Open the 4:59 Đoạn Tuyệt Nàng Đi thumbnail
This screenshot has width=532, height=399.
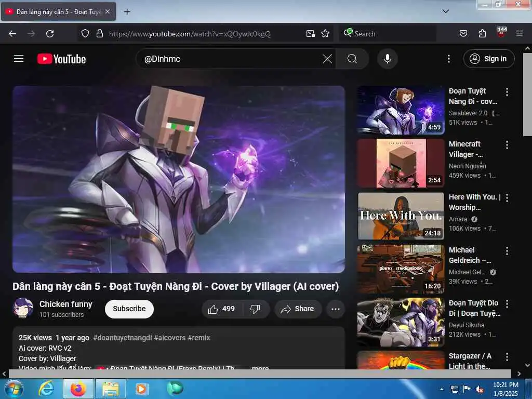(401, 110)
